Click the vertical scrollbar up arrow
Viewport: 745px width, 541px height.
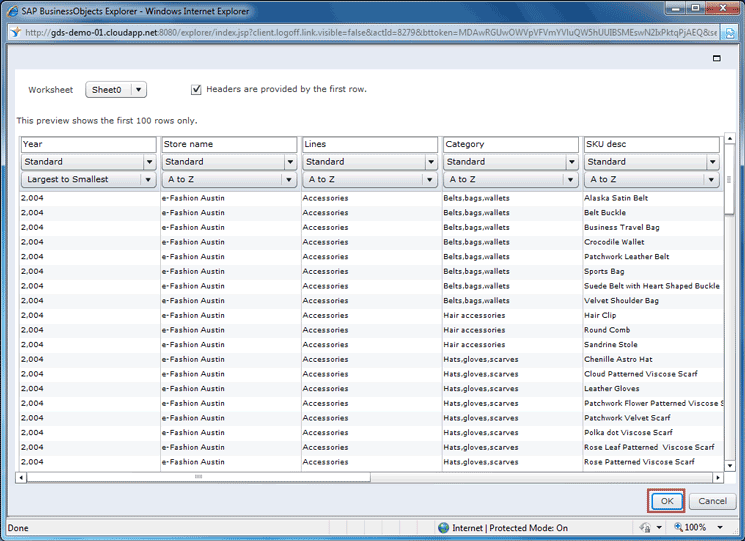(729, 139)
